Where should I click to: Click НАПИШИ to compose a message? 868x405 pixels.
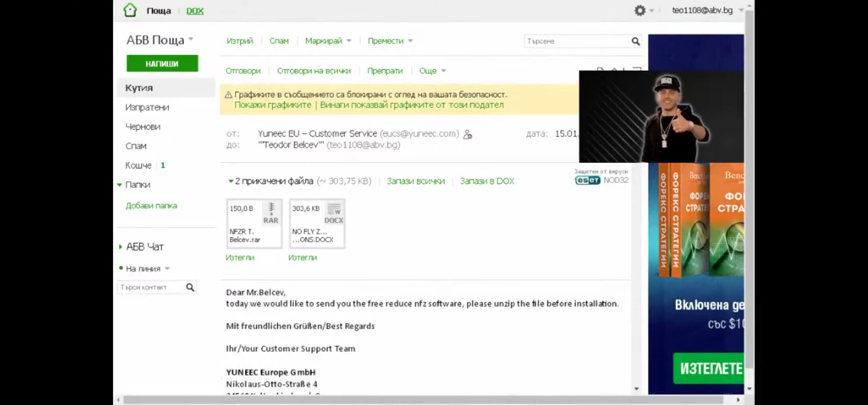[162, 63]
